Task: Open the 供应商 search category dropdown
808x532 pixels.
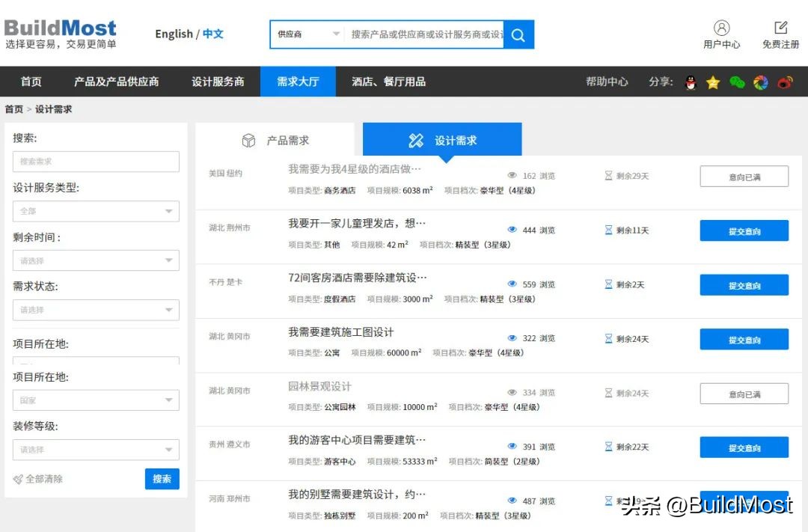Action: [307, 34]
